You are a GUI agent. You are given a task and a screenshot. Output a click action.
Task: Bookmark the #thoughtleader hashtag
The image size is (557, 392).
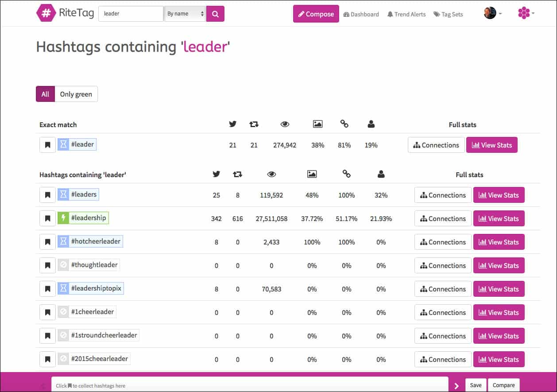point(47,265)
